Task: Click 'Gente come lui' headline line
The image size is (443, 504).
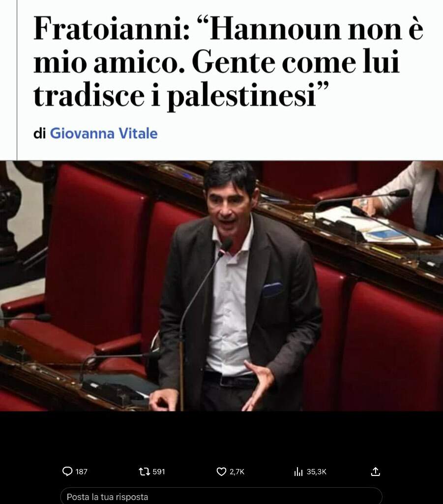Action: [x=296, y=62]
